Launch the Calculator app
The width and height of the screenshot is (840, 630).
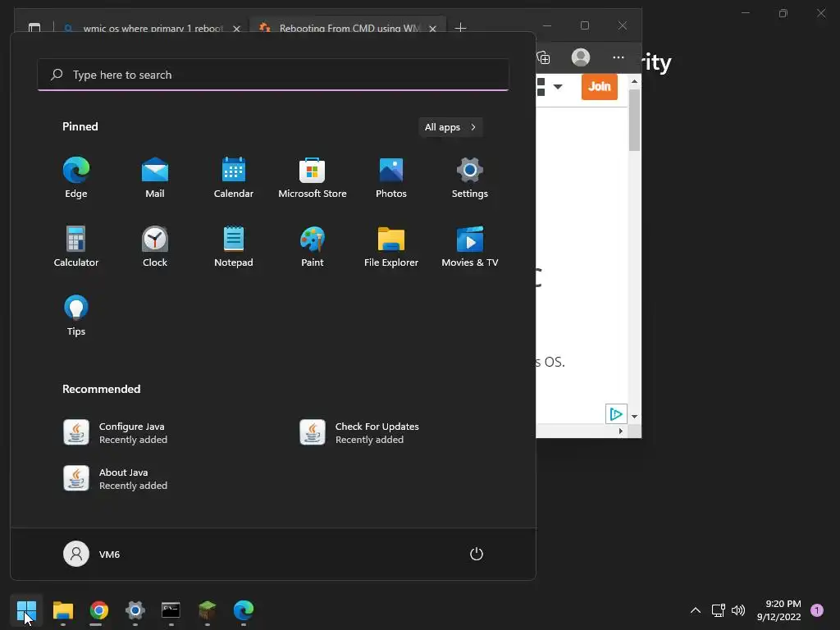coord(76,246)
